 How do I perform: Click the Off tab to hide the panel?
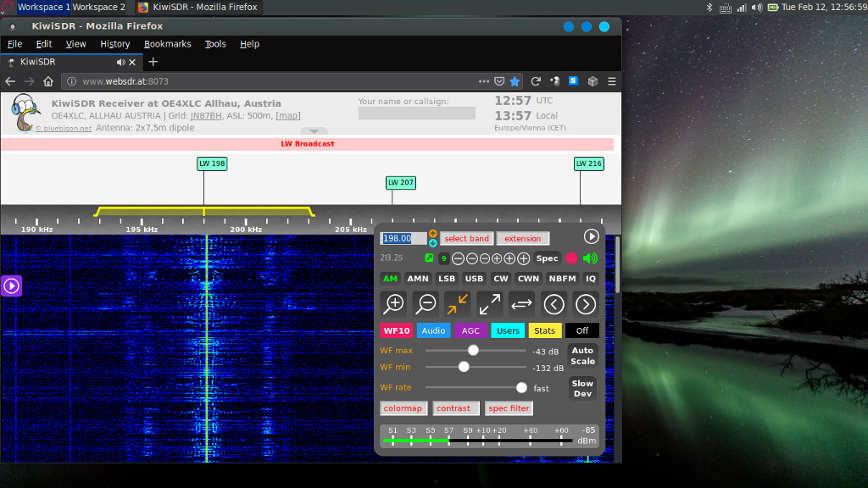click(x=581, y=331)
